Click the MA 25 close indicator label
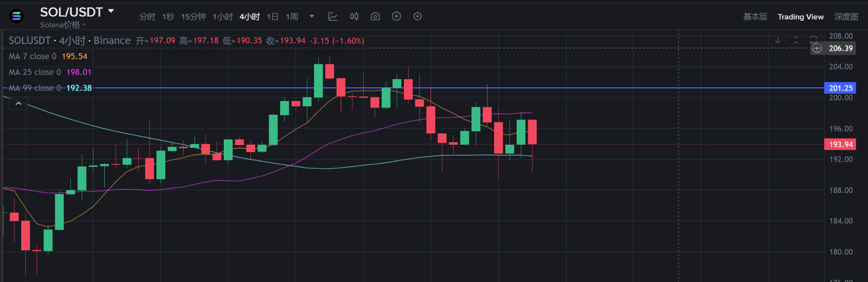Screen dimensions: 868x282 click(x=35, y=72)
